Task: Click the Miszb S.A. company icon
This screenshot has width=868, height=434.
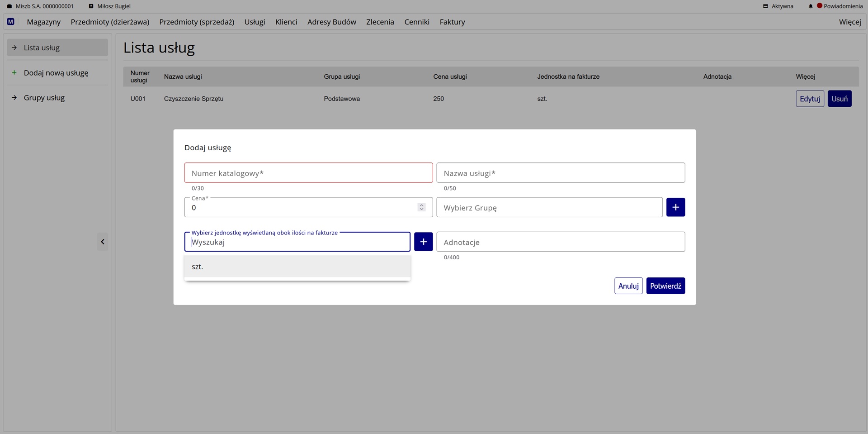Action: [9, 6]
